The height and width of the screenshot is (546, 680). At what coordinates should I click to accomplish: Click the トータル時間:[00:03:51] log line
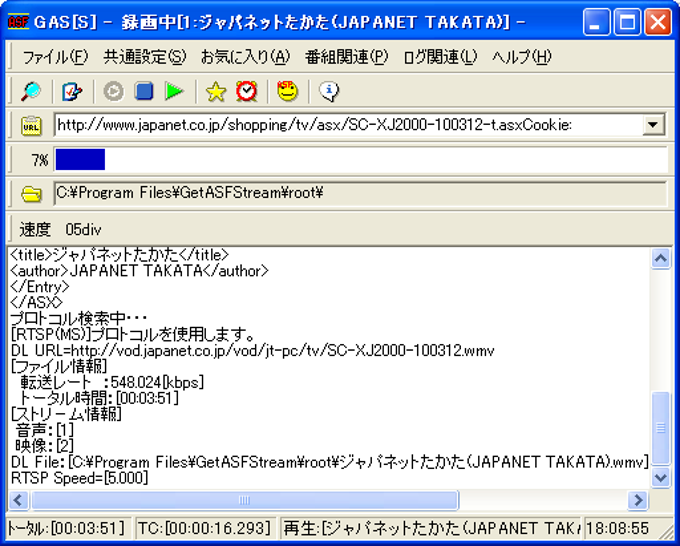[x=99, y=398]
